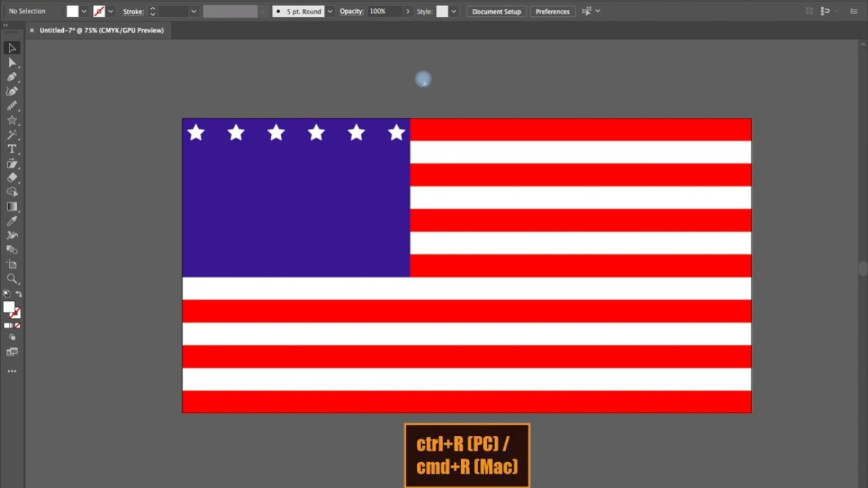Adjust stroke weight stepper arrows

(x=152, y=12)
